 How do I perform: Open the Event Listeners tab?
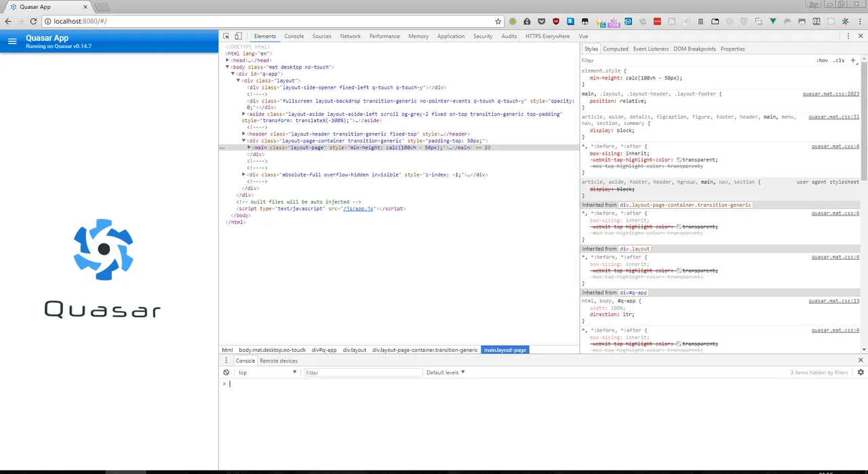[651, 49]
